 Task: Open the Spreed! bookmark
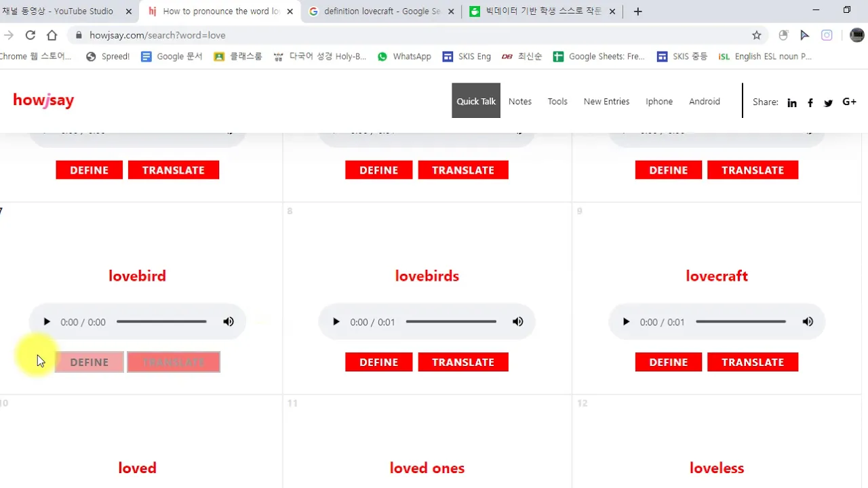point(108,56)
